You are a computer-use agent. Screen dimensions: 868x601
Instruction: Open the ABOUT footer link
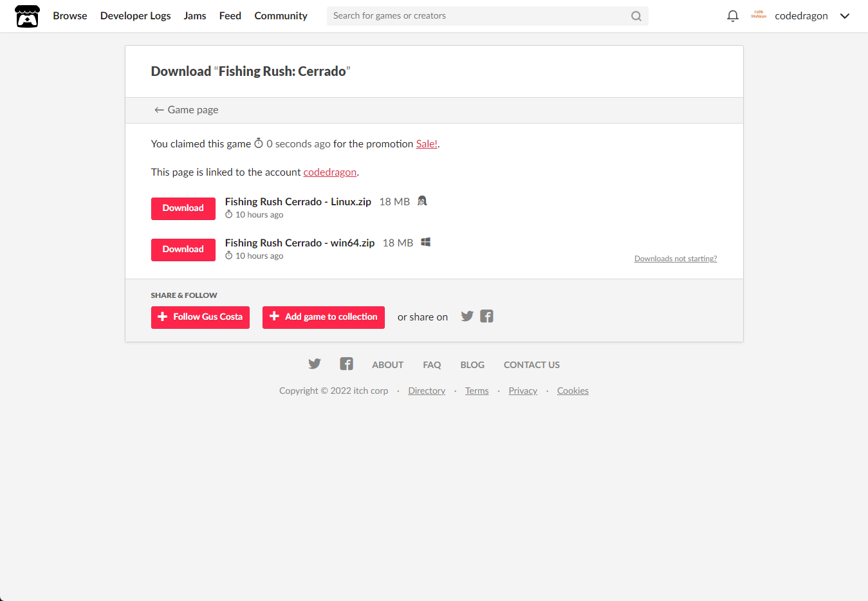387,365
